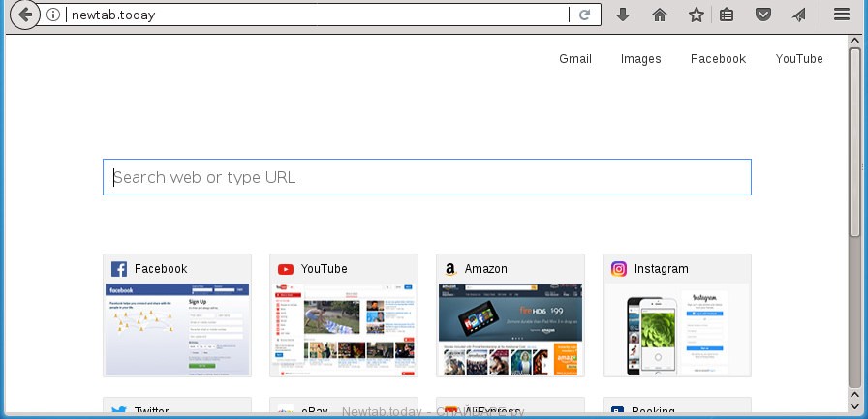Open the Facebook page preview thumbnail

[177, 329]
